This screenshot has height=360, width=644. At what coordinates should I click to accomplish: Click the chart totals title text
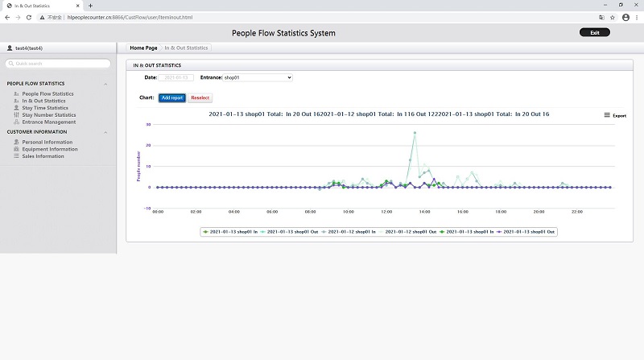(378, 114)
